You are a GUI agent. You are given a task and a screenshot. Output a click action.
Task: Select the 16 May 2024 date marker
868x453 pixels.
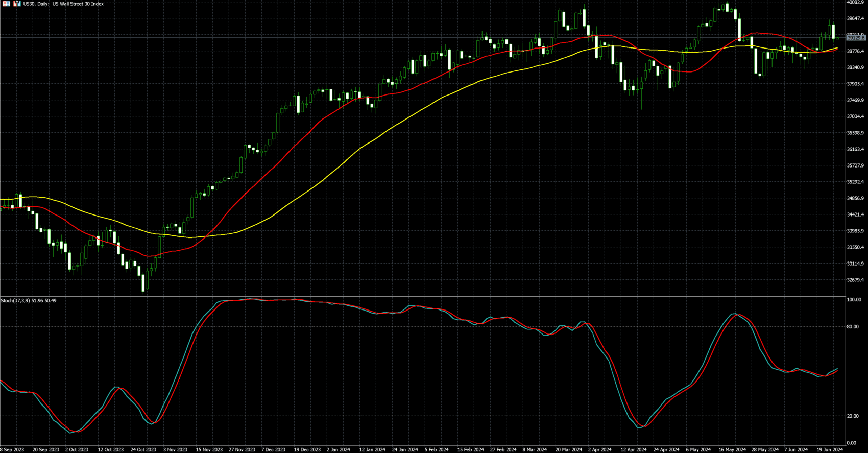(732, 450)
